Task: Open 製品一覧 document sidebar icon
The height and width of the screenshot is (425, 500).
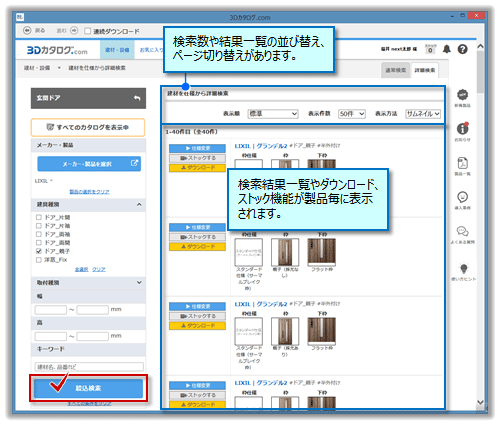Action: click(x=462, y=163)
